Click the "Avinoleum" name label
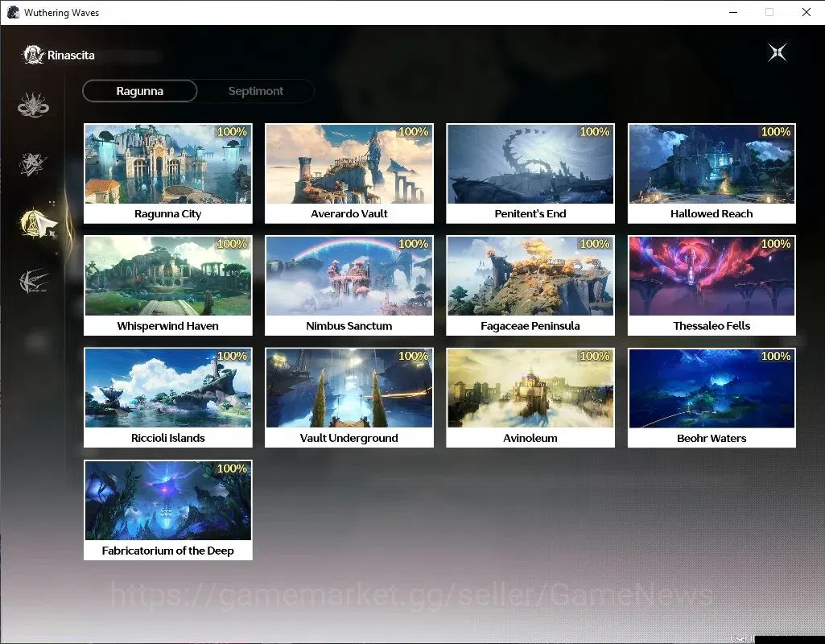 coord(530,438)
